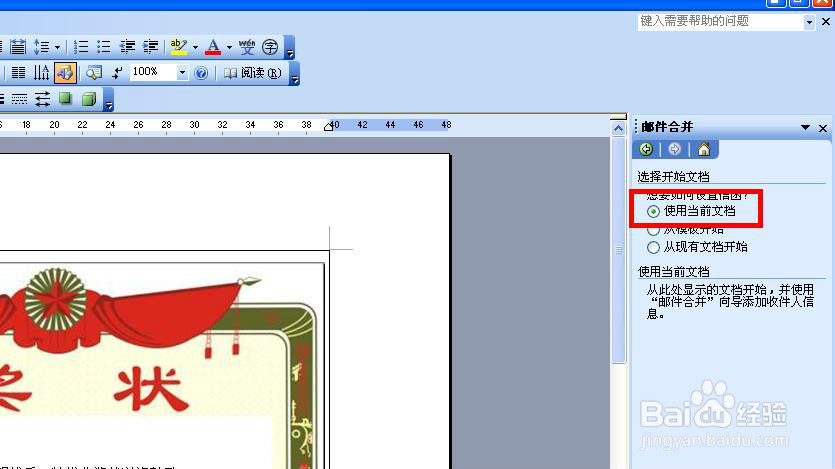
Task: Toggle the document map icon
Action: click(x=94, y=72)
